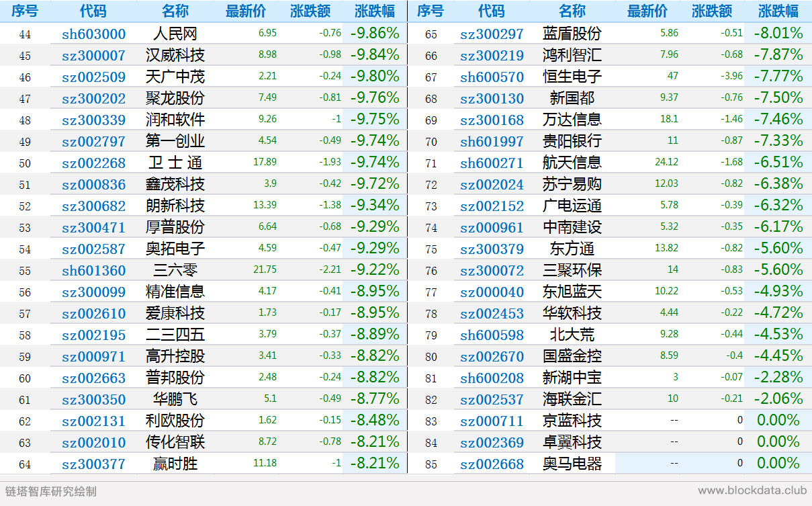Screen dimensions: 812x506
Task: Click change percent -8.01% cell
Action: click(778, 34)
